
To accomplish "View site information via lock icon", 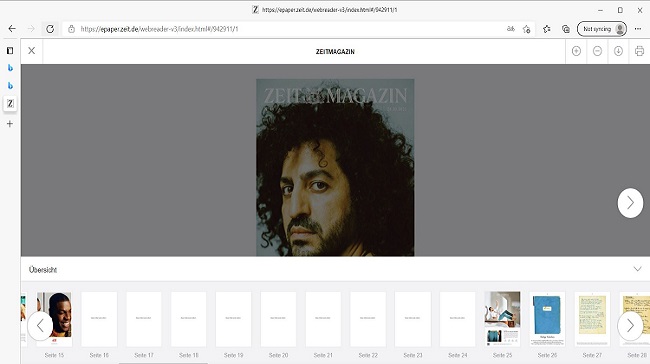I will [x=71, y=29].
